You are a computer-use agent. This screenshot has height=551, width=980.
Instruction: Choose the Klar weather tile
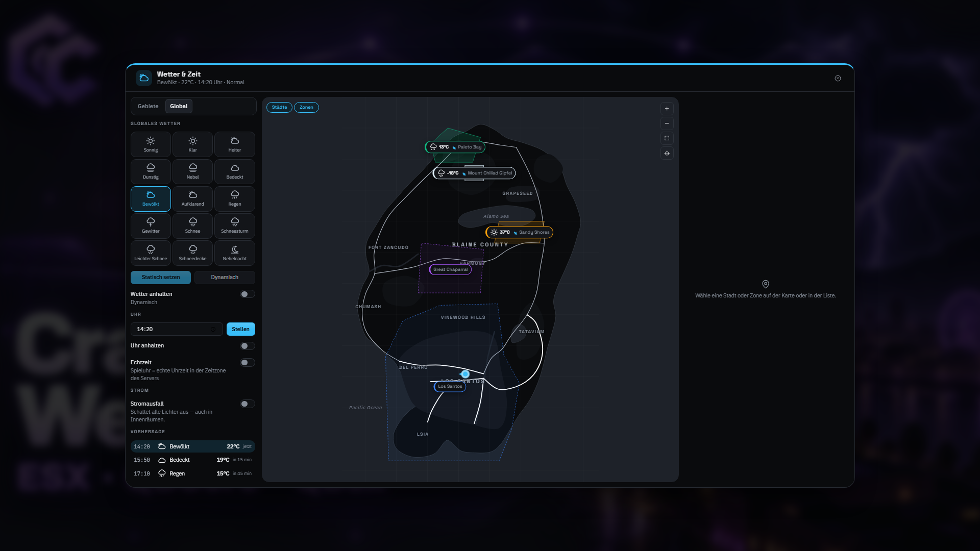pyautogui.click(x=192, y=144)
